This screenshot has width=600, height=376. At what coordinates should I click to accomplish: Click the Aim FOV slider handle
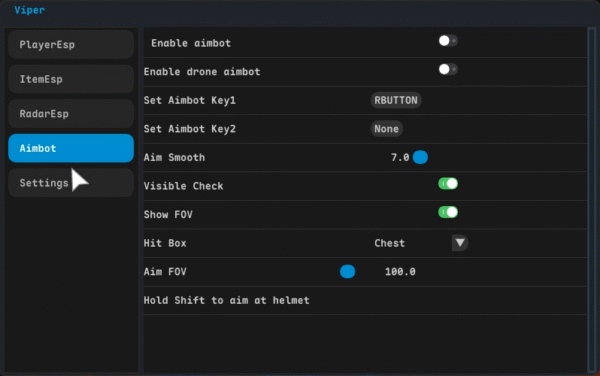[347, 272]
